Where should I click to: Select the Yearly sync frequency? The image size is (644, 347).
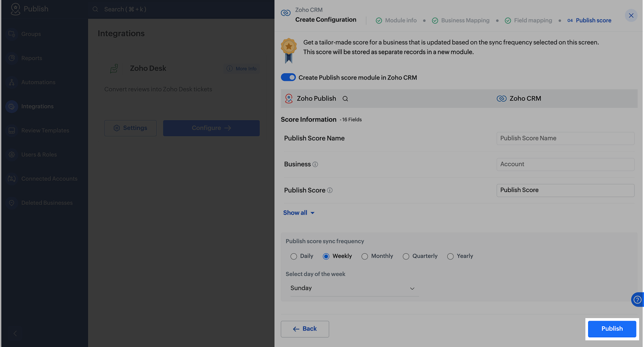pos(450,256)
